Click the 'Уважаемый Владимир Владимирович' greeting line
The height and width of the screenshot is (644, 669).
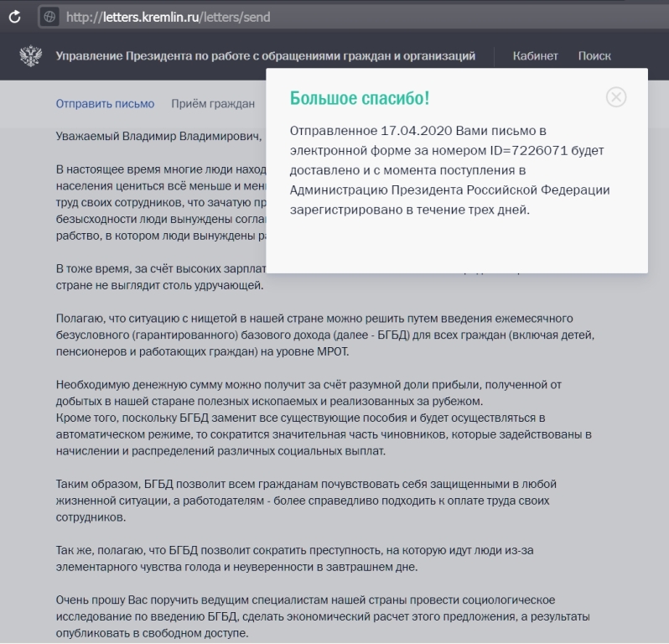point(158,136)
